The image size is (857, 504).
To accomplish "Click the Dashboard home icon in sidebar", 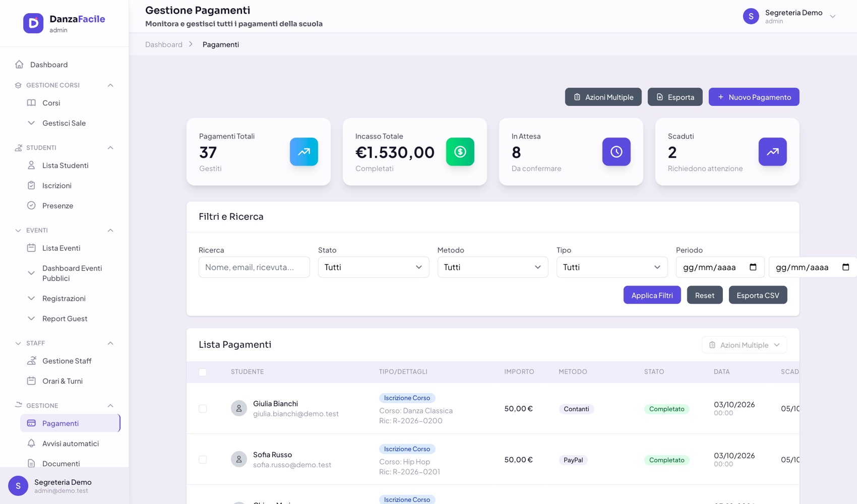I will [19, 65].
